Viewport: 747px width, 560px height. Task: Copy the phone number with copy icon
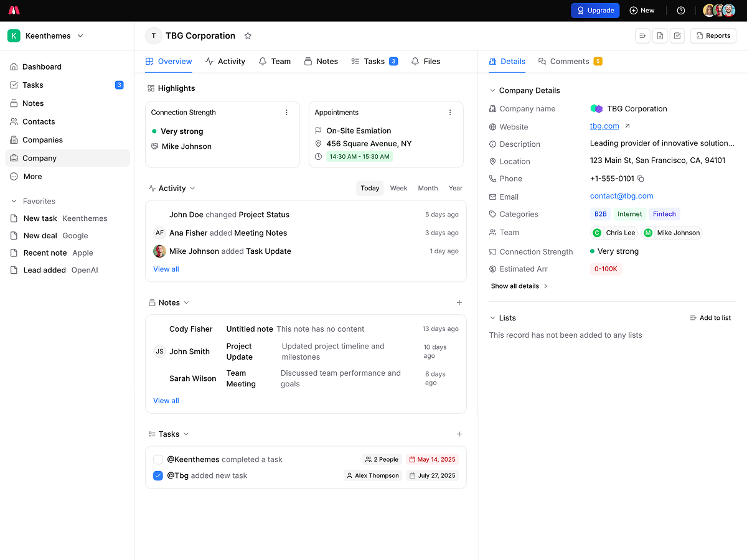[641, 179]
